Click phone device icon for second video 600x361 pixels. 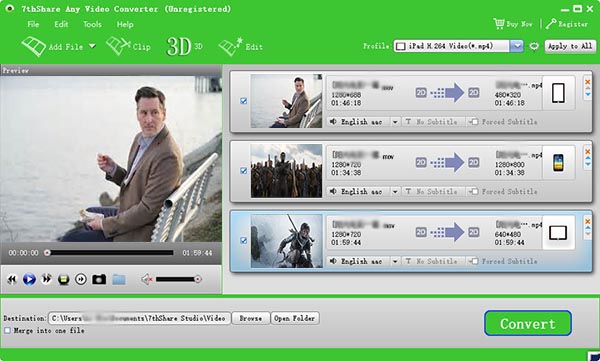coord(558,163)
